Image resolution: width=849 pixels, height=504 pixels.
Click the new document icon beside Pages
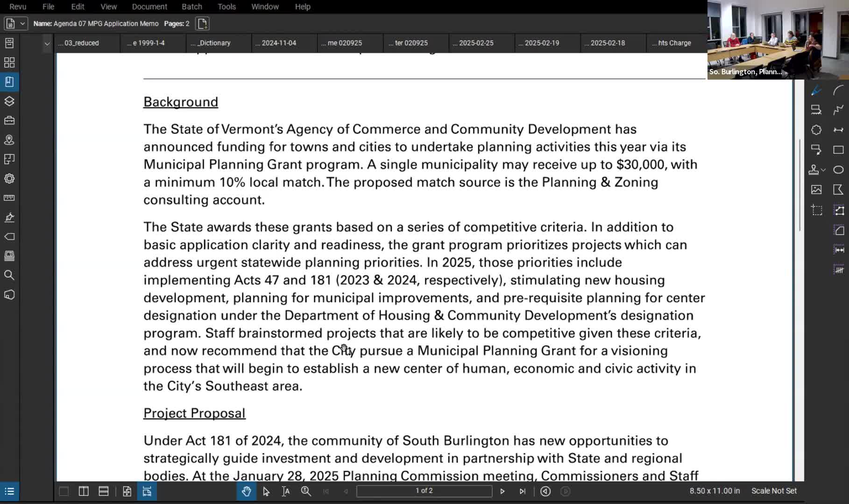(x=203, y=23)
